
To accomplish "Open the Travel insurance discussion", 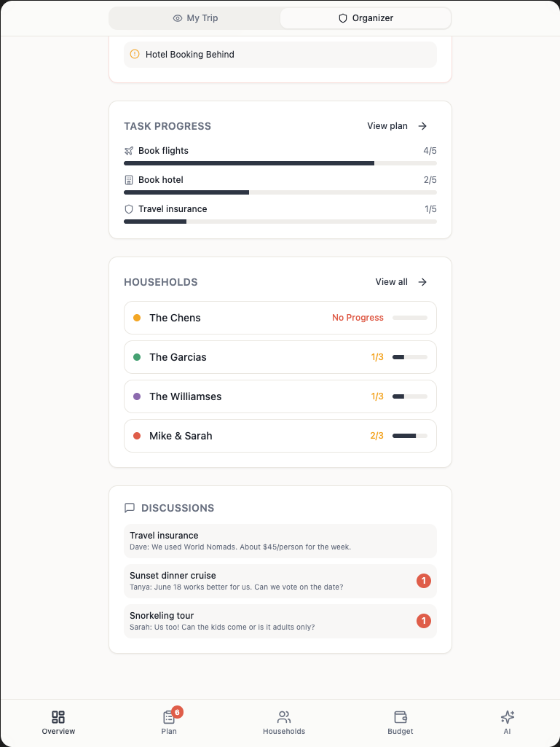I will tap(280, 541).
